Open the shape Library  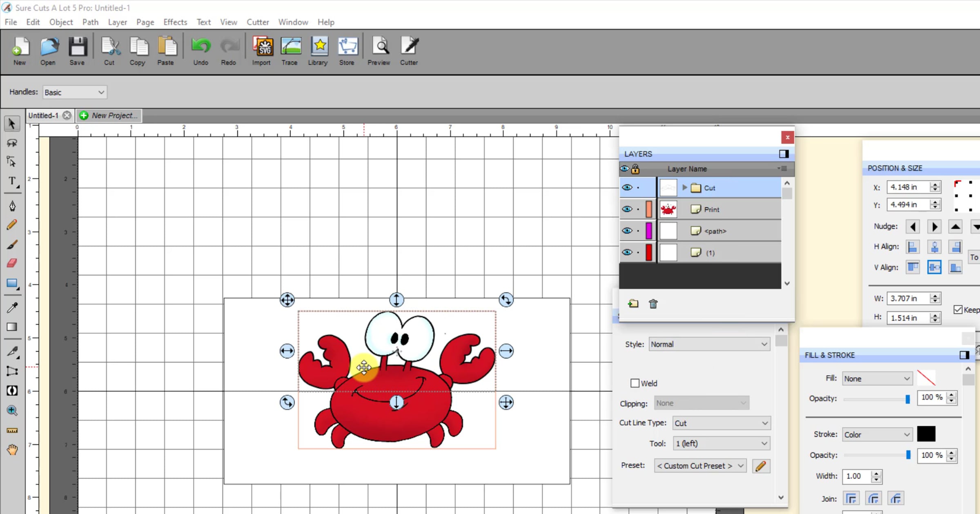point(318,51)
